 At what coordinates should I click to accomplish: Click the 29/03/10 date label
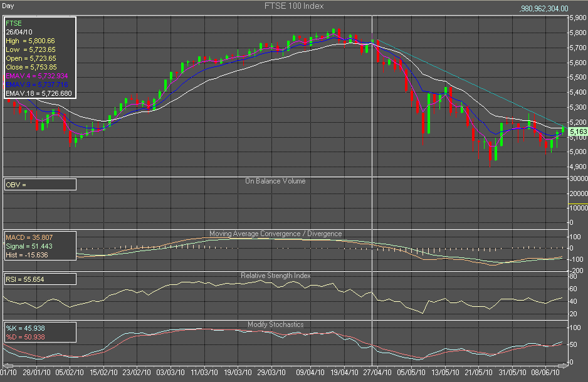point(271,373)
